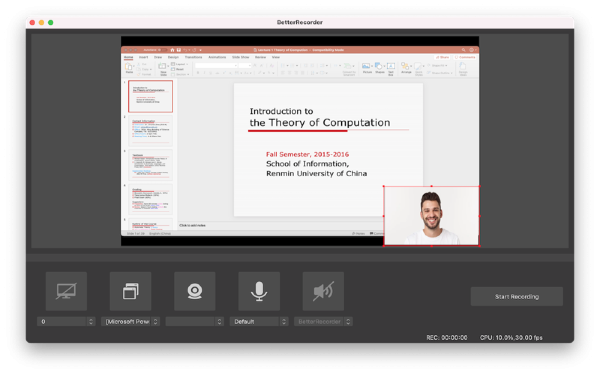Open the Default microphone dropdown

coord(259,321)
